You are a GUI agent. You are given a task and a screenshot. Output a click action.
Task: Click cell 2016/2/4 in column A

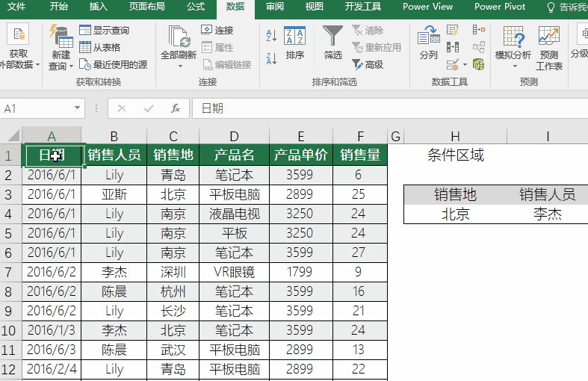(52, 369)
